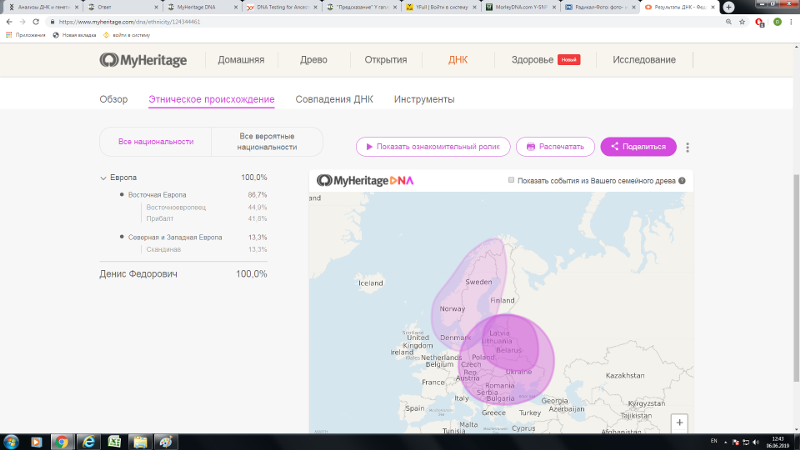Viewport: 800px width, 450px height.
Task: Select the Скандинав entry
Action: (x=163, y=249)
